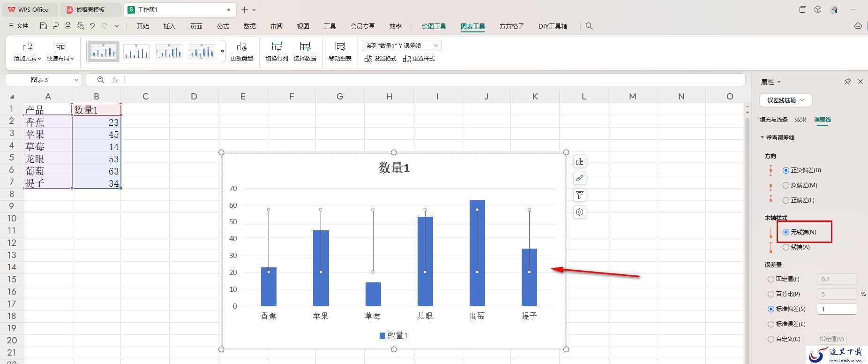868x364 pixels.
Task: Click the chart settings hexagon icon beside chart
Action: 580,212
